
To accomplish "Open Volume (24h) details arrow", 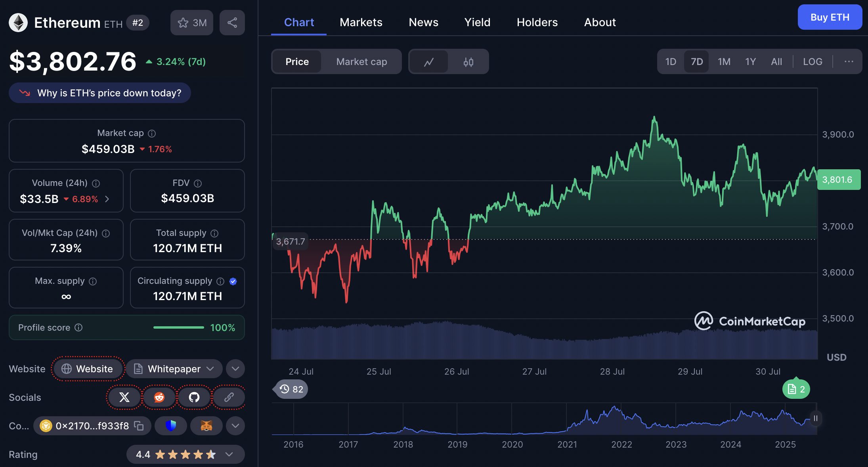I will (107, 199).
